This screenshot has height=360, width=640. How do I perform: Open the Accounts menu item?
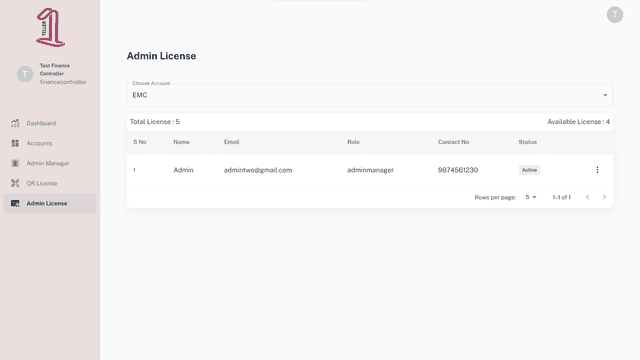coord(50,143)
